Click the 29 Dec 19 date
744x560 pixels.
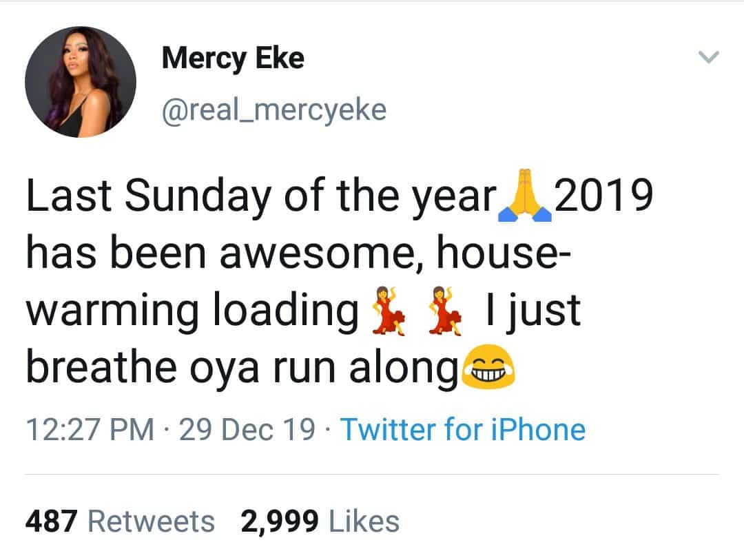pyautogui.click(x=247, y=430)
